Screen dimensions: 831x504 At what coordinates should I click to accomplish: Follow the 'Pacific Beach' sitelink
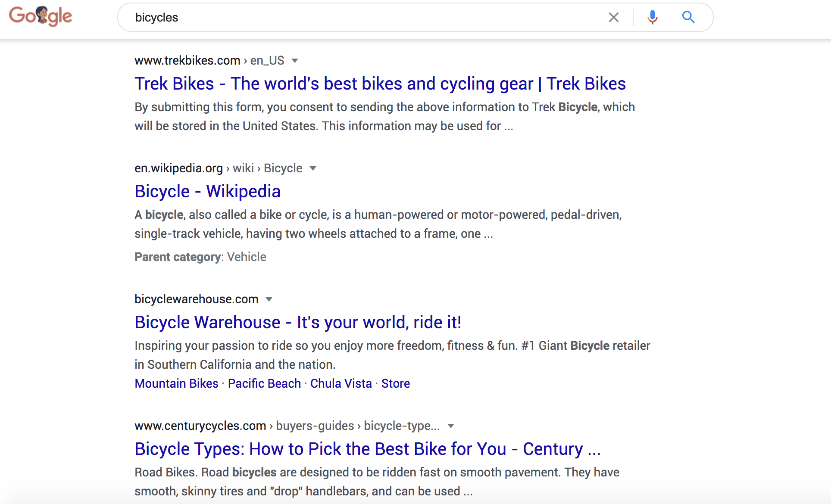pyautogui.click(x=264, y=383)
